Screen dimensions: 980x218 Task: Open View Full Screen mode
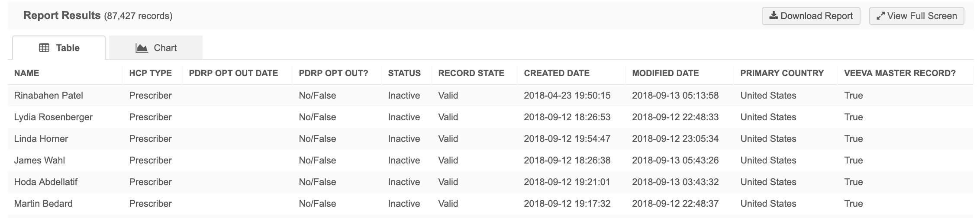click(916, 16)
